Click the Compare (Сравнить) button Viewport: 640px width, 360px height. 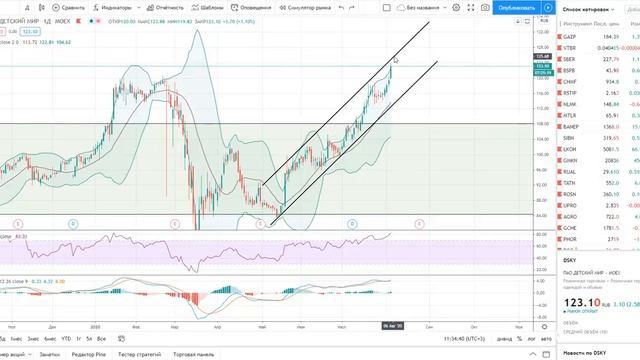click(68, 8)
